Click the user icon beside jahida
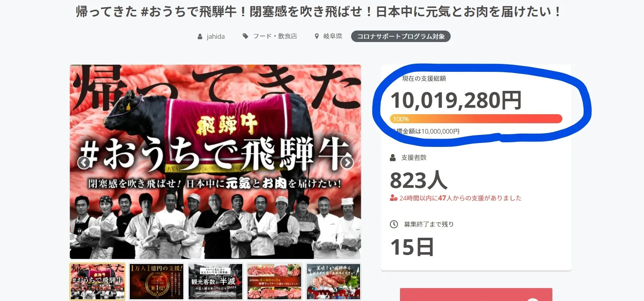 click(x=200, y=37)
